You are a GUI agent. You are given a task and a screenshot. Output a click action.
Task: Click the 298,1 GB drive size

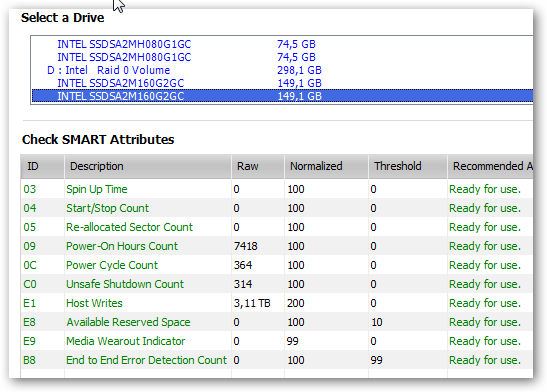pos(299,70)
